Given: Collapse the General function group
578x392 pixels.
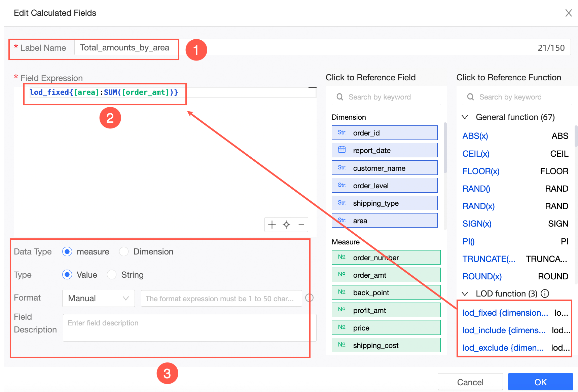Looking at the screenshot, I should point(465,117).
